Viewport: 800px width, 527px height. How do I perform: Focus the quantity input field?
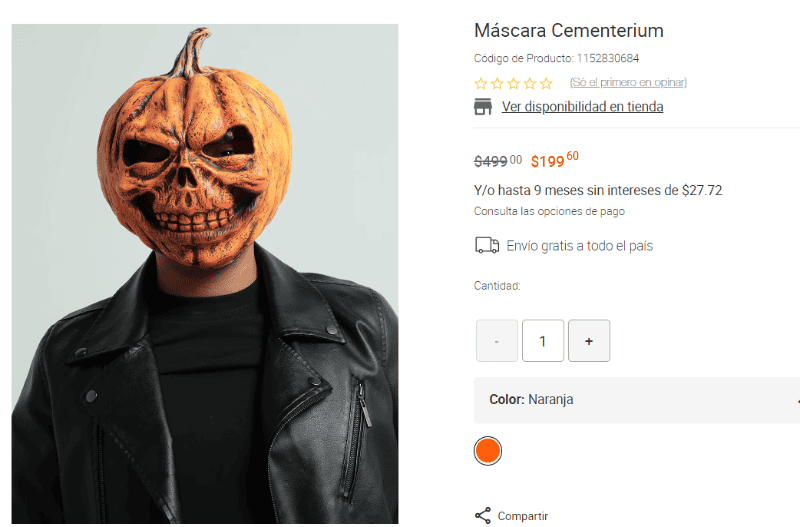coord(543,341)
